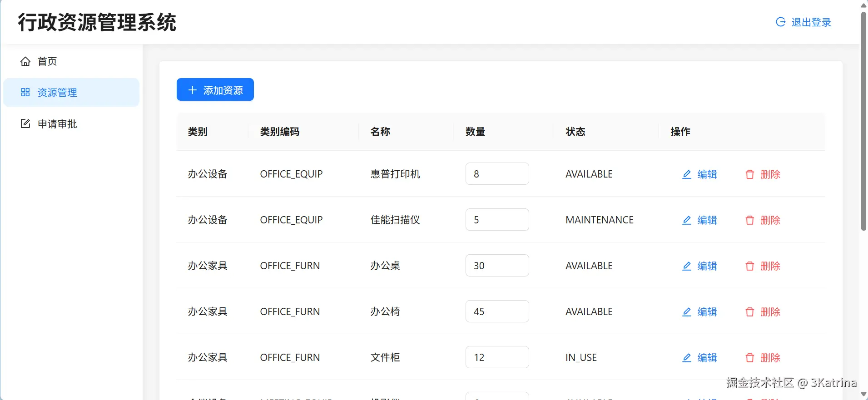Click 删除 for 办公椅

763,312
